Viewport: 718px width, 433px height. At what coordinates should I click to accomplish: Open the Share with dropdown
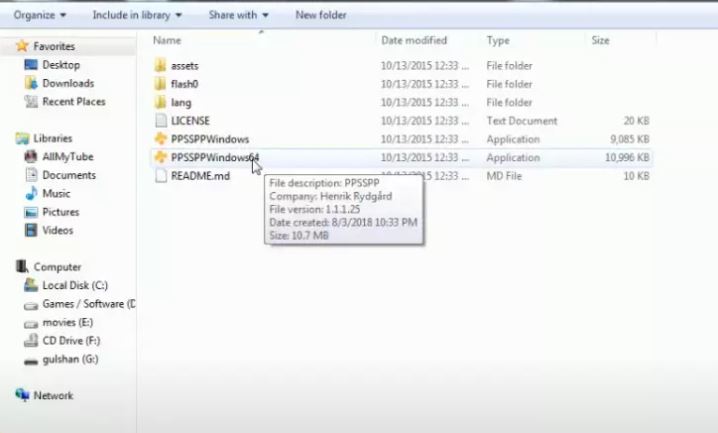click(238, 15)
